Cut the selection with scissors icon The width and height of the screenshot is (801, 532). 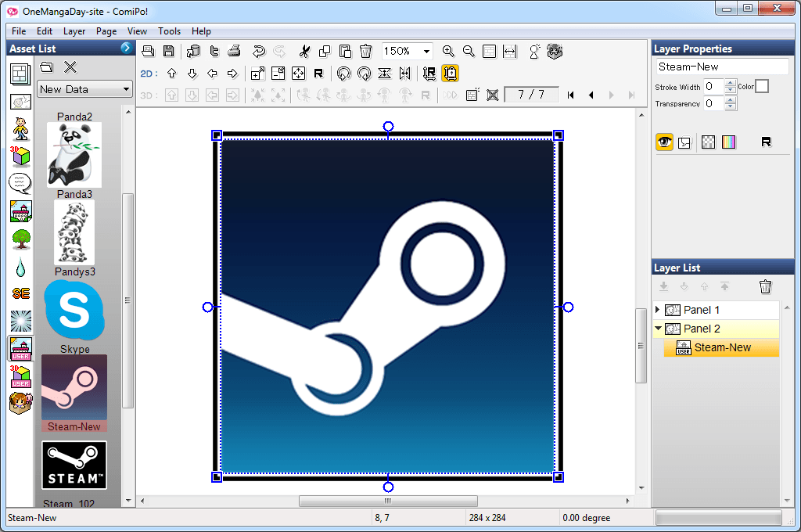coord(304,51)
